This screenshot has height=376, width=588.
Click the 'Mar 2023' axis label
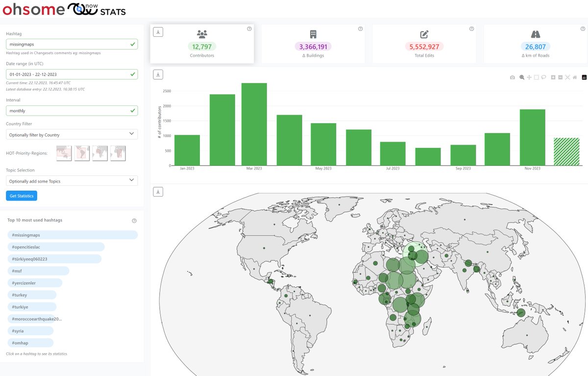click(254, 168)
